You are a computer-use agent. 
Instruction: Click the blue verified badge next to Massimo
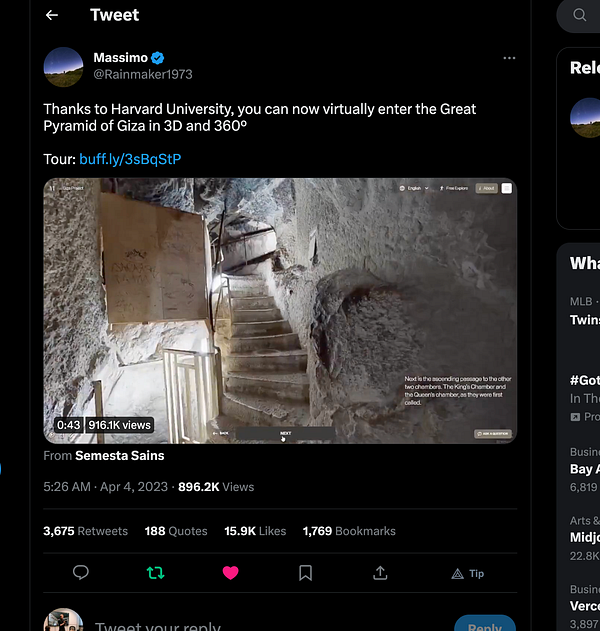(157, 58)
